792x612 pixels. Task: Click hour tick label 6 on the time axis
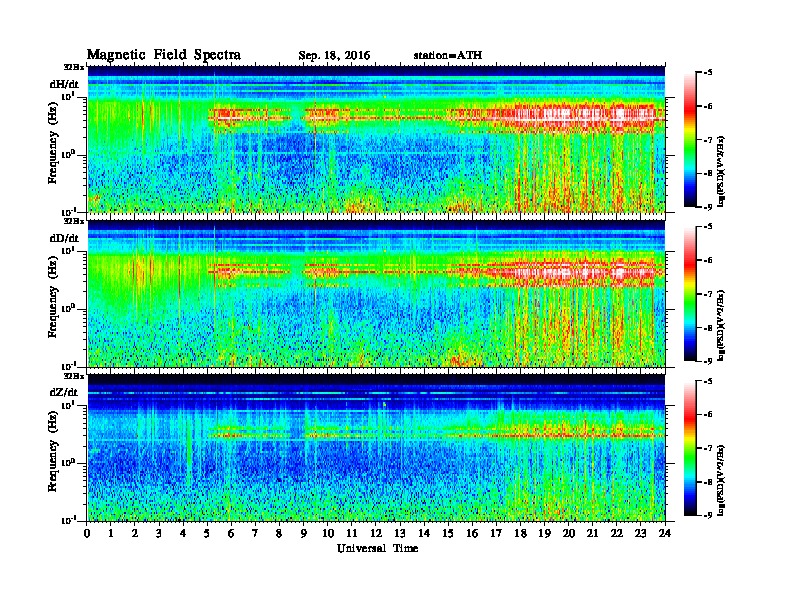point(231,533)
